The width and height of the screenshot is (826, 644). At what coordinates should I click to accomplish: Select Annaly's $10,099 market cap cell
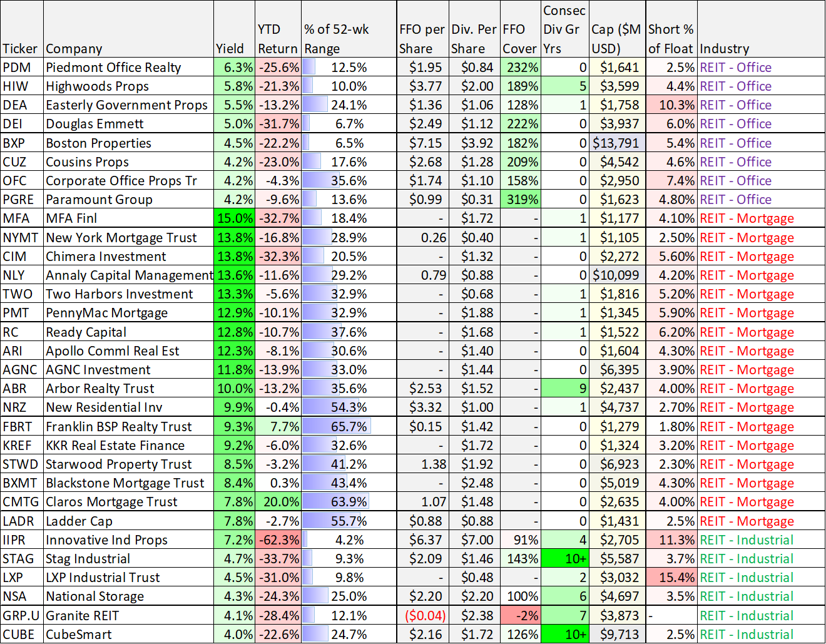pos(617,275)
